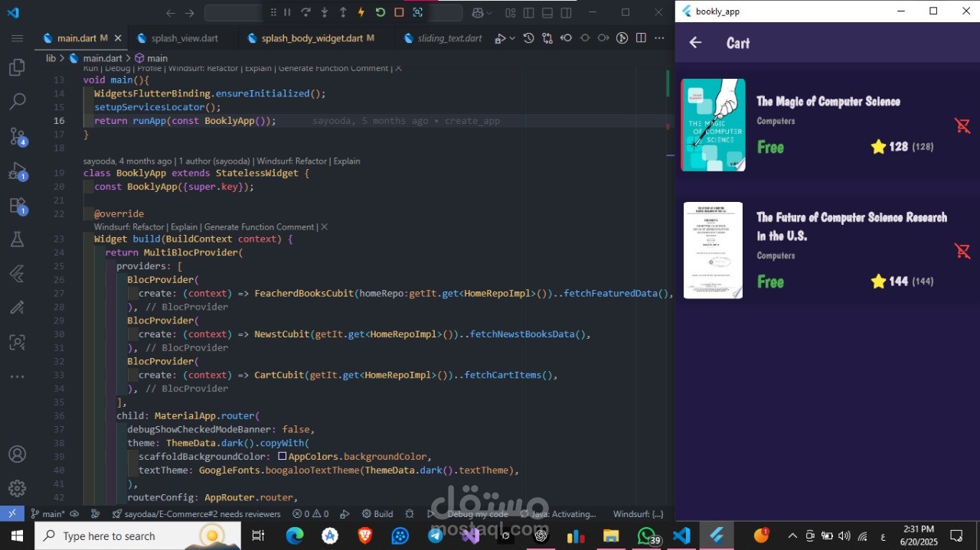This screenshot has width=980, height=550.
Task: Open Source Control view with 4 changes
Action: pyautogui.click(x=17, y=136)
